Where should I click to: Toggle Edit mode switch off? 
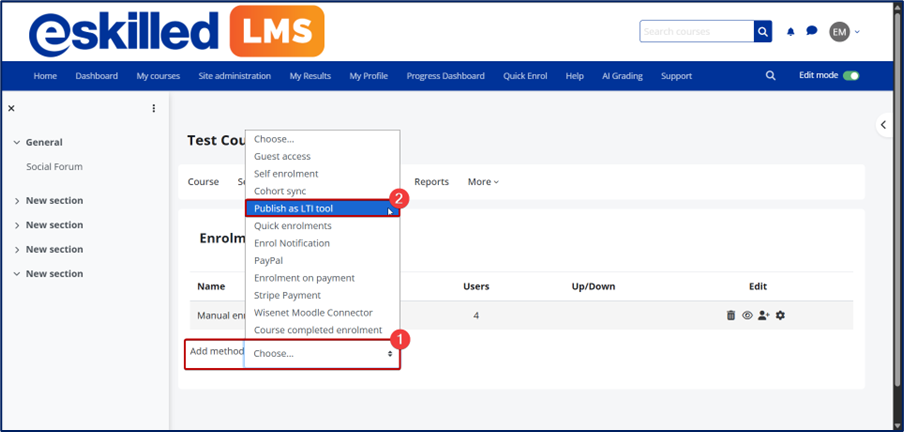point(851,76)
